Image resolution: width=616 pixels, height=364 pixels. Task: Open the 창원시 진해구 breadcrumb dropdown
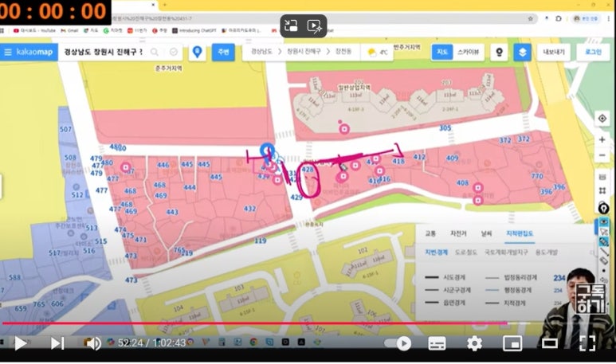click(x=304, y=52)
